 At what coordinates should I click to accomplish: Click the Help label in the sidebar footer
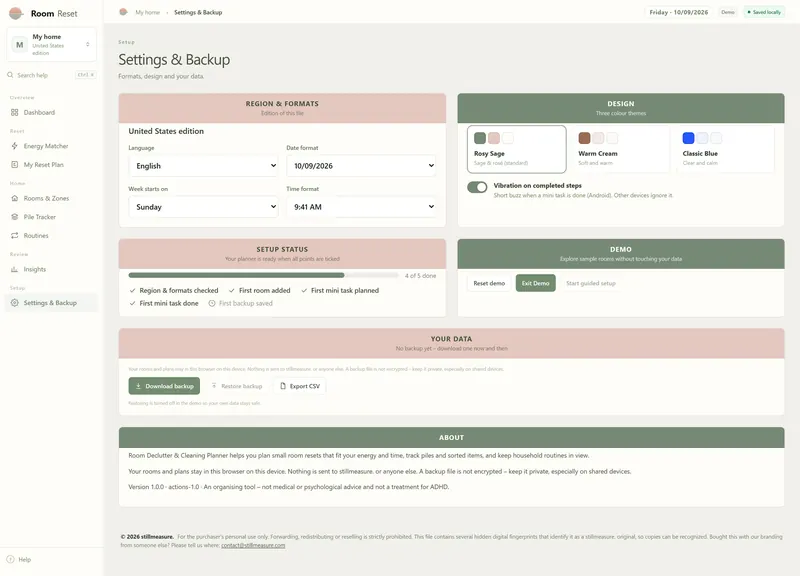tap(24, 560)
